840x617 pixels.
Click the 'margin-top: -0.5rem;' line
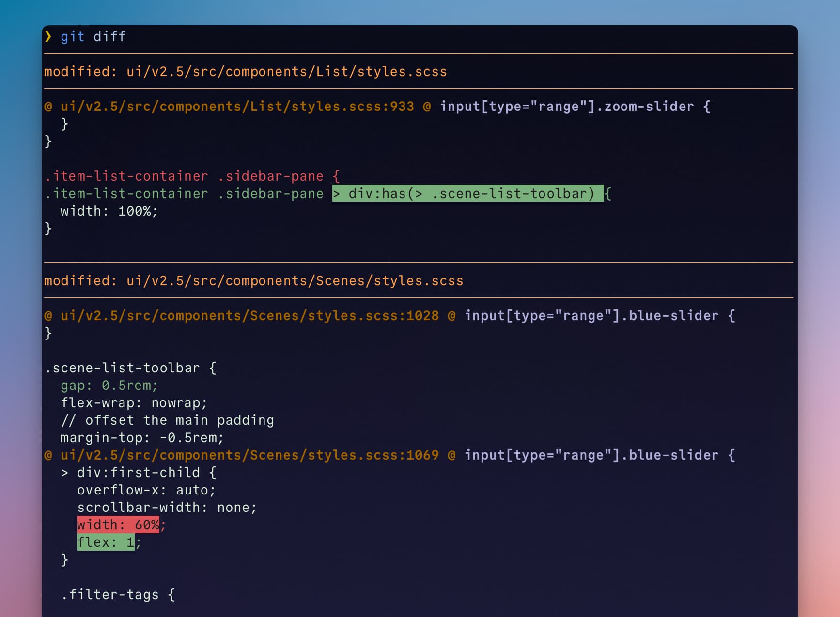(x=142, y=438)
